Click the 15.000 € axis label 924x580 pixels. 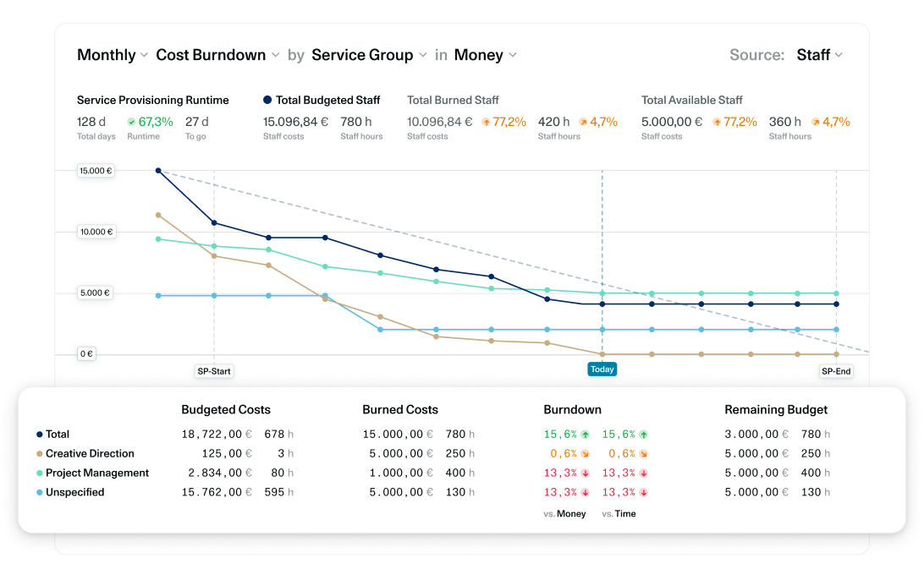pyautogui.click(x=96, y=171)
